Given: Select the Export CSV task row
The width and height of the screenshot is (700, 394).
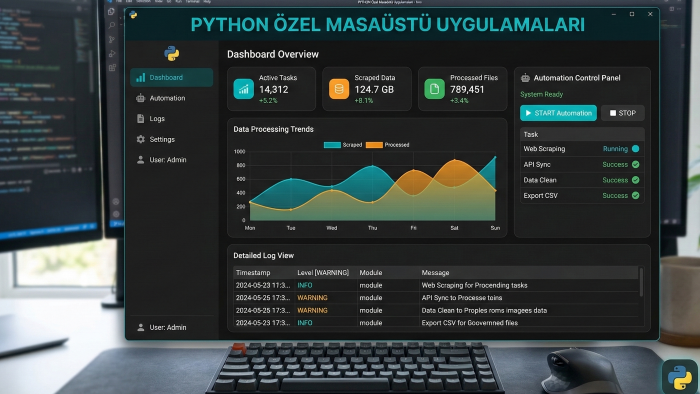Looking at the screenshot, I should click(x=582, y=195).
